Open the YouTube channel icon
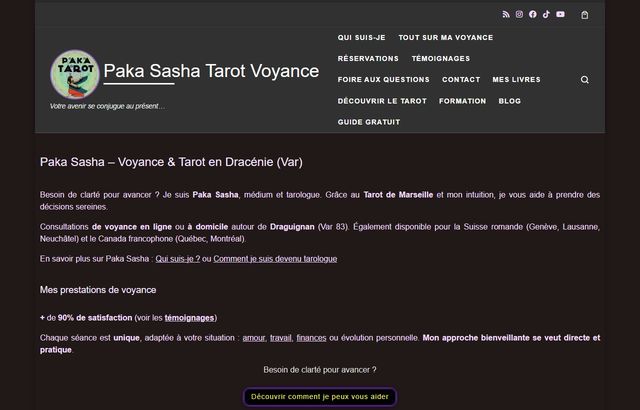Screen dimensions: 640x410 click(x=560, y=14)
